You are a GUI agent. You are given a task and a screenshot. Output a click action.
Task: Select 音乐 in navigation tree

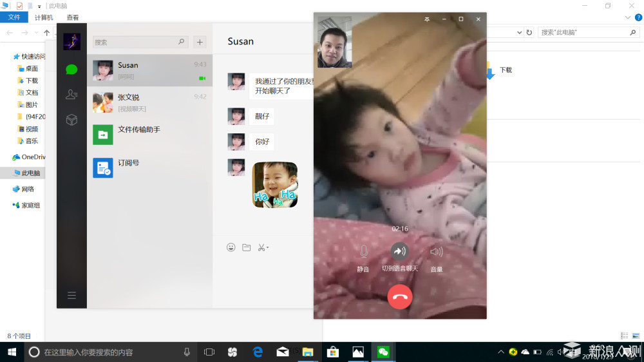point(28,141)
